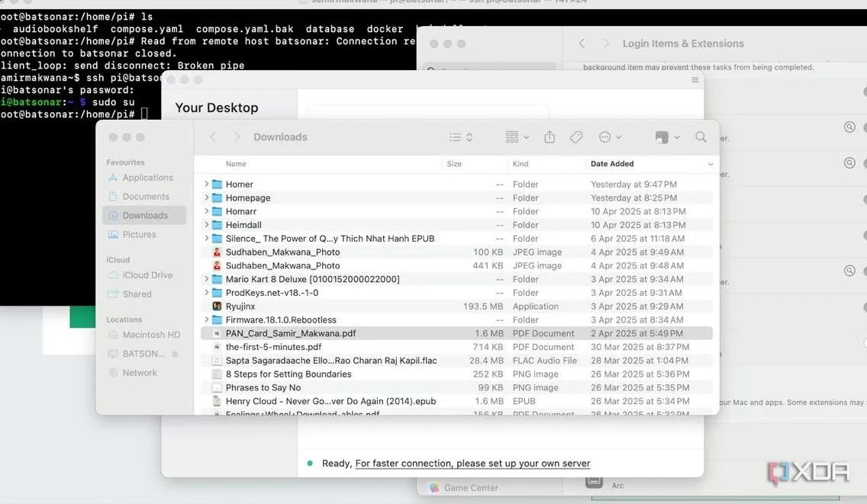Click a magnifier info icon in Login Items panel

[850, 127]
